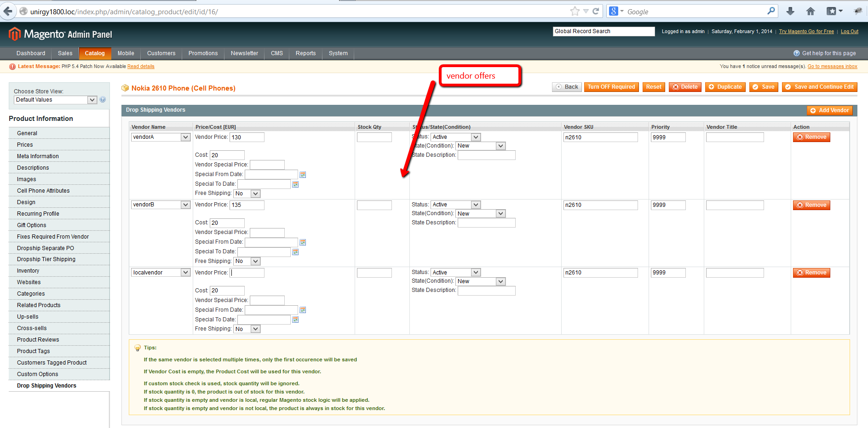868x428 pixels.
Task: Switch to the Inventory tab
Action: point(59,271)
